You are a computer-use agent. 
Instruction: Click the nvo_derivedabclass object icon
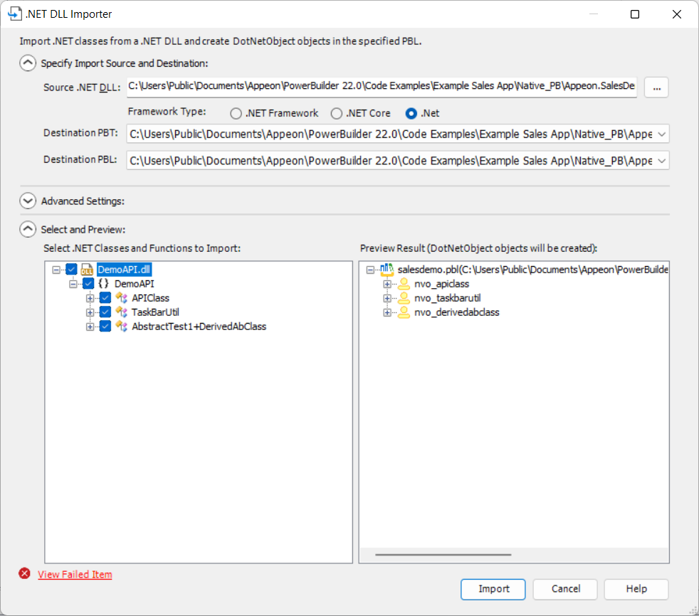coord(404,312)
